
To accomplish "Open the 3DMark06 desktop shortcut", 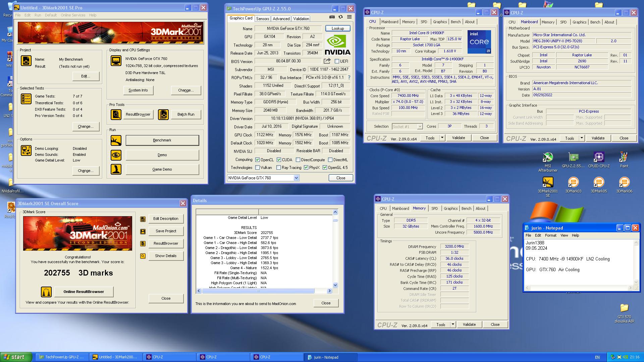I will (624, 185).
